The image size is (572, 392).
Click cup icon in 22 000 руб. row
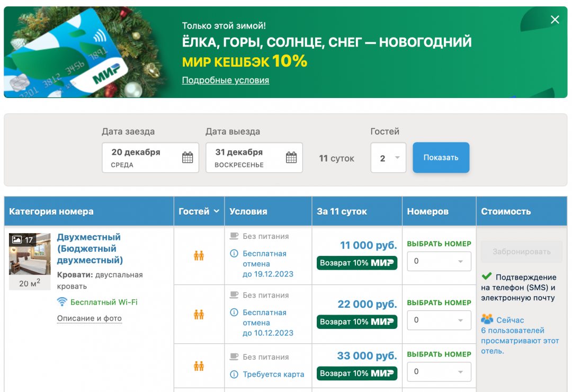(x=234, y=295)
